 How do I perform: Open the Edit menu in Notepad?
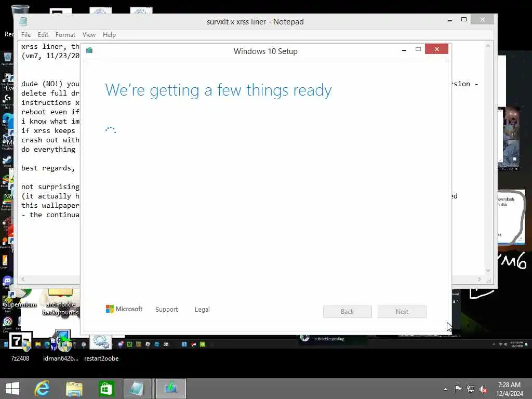coord(43,35)
